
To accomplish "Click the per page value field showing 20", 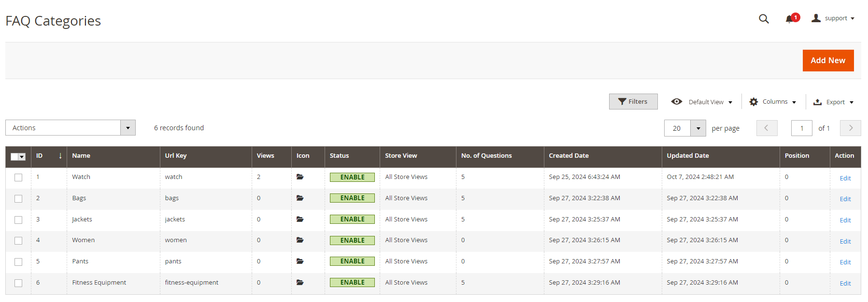I will [677, 128].
